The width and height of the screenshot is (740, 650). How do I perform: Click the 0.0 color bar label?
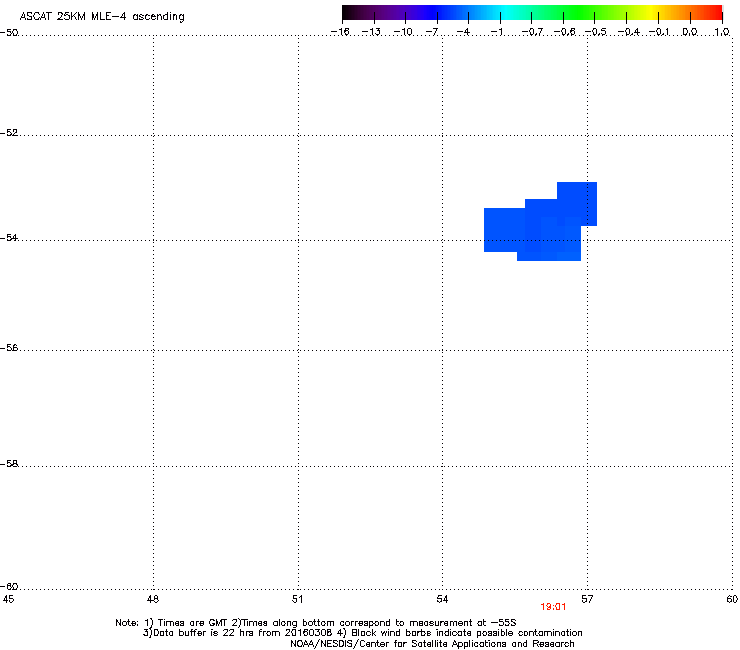tap(690, 32)
